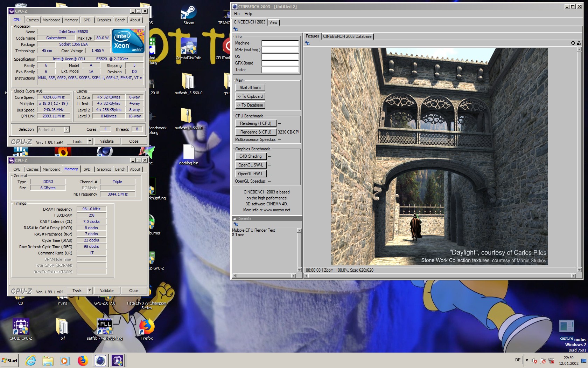Click the Cinebench picture vertical scrollbar

coord(579,159)
